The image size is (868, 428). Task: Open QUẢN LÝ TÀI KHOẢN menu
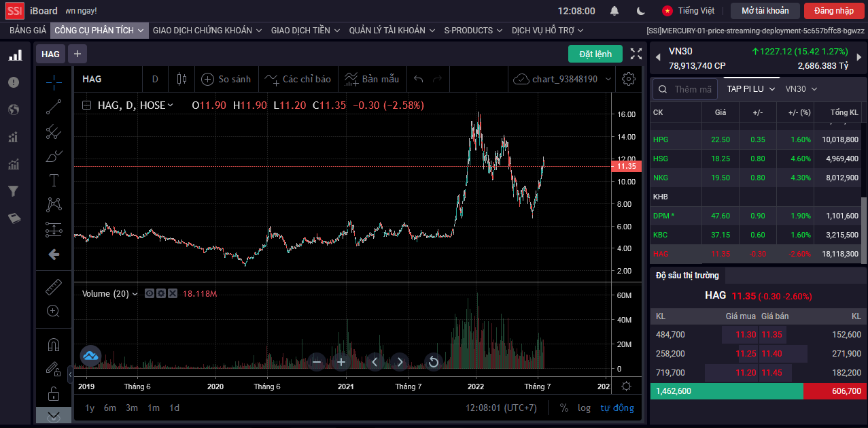click(392, 31)
